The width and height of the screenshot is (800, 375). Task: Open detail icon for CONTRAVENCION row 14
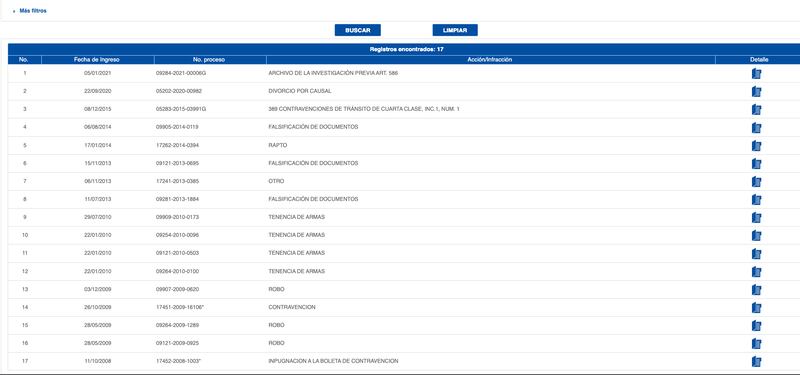[756, 308]
